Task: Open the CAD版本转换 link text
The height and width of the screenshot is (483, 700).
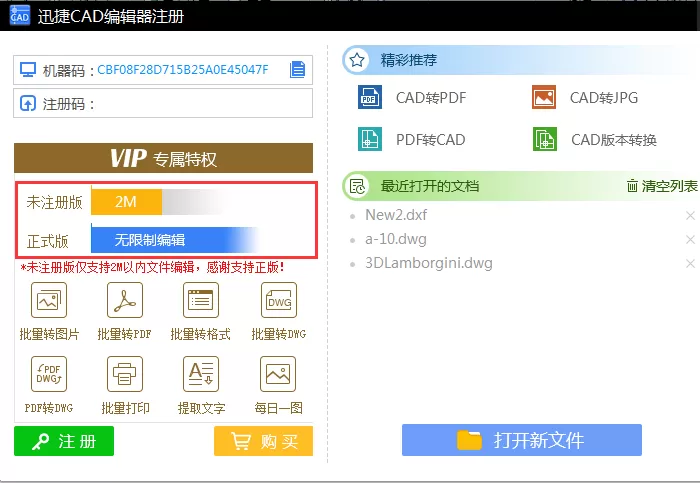Action: (614, 140)
